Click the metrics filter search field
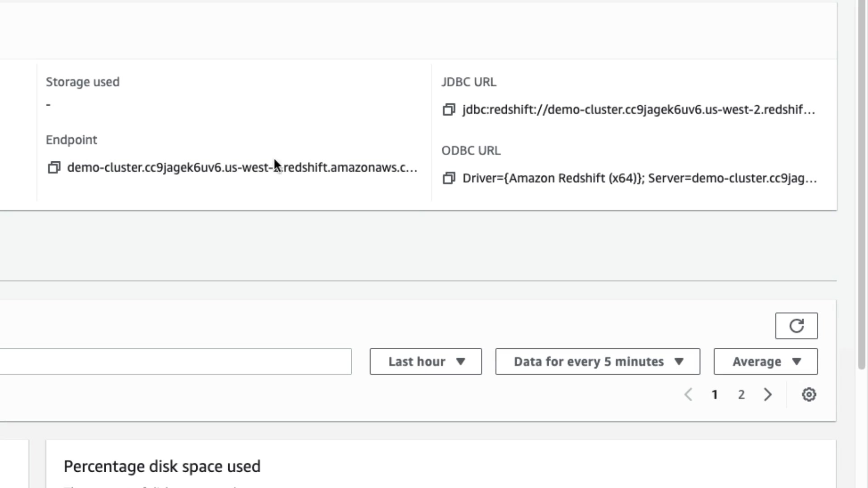This screenshot has height=488, width=868. pos(175,361)
